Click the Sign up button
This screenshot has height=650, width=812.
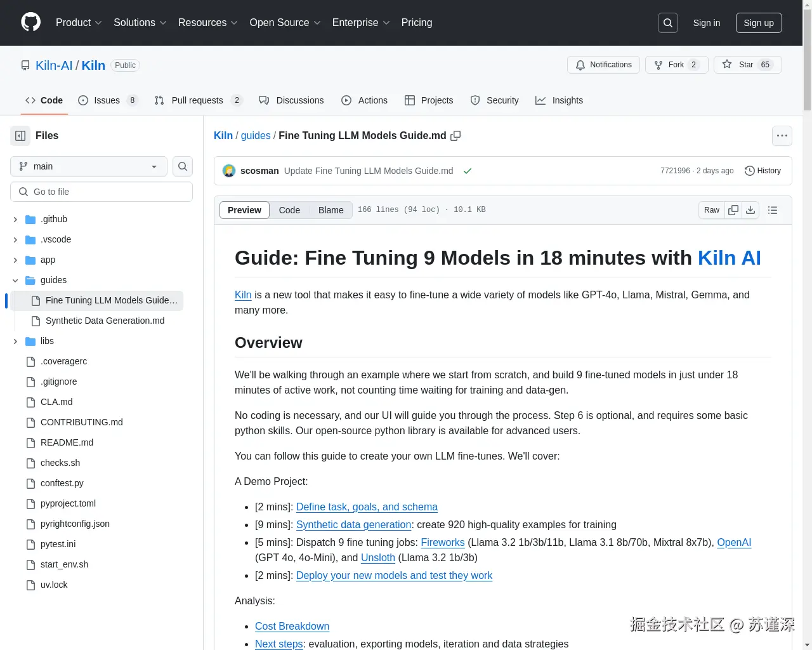pyautogui.click(x=759, y=23)
